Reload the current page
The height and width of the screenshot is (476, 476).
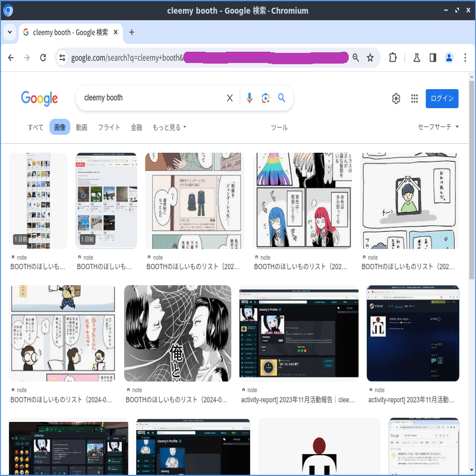pos(43,58)
